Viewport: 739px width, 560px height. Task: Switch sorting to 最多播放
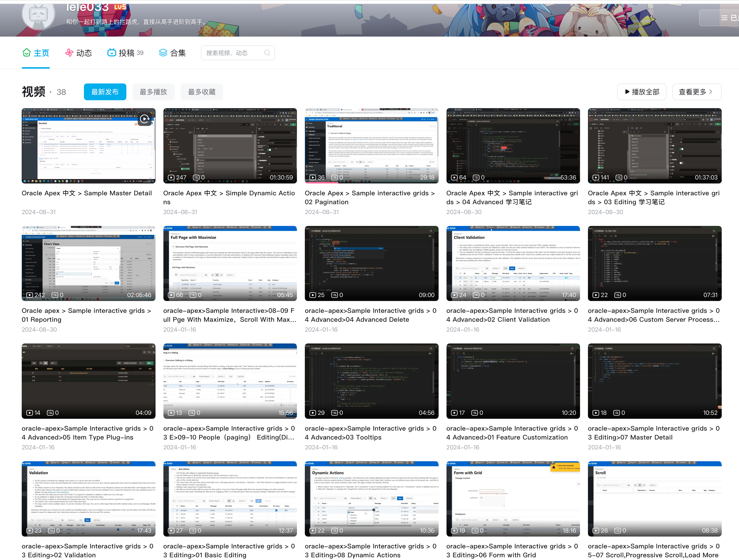click(153, 92)
